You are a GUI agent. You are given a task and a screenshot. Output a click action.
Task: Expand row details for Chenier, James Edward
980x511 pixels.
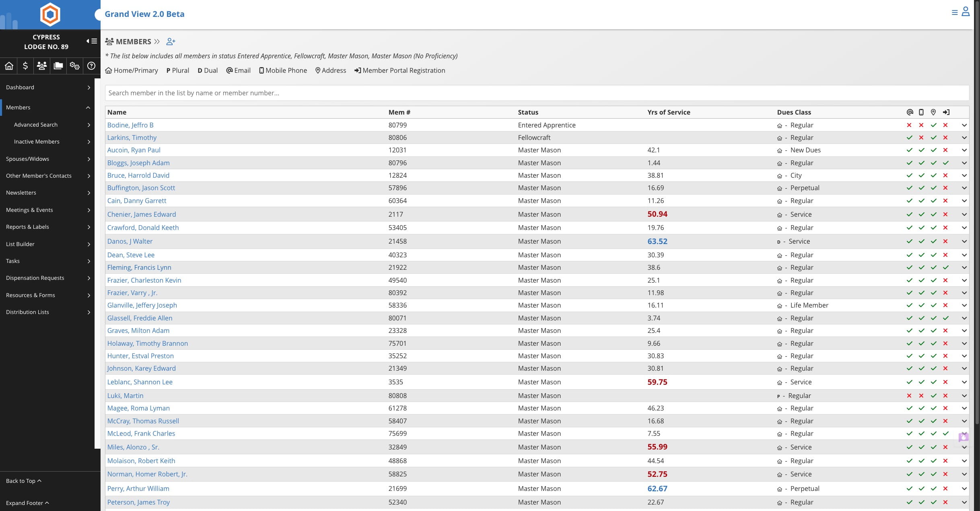pyautogui.click(x=964, y=214)
